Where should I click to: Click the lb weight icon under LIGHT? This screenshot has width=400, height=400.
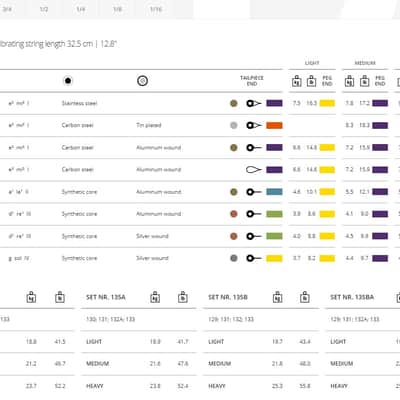(x=311, y=81)
